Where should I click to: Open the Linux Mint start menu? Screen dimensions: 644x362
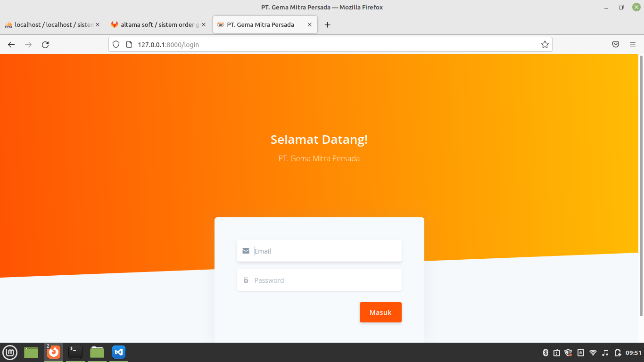pos(10,352)
